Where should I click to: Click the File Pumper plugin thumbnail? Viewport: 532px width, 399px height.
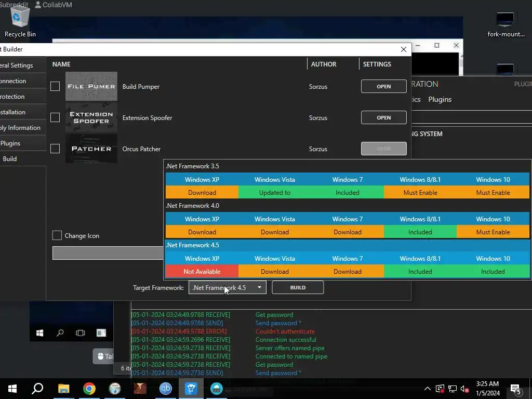coord(91,86)
